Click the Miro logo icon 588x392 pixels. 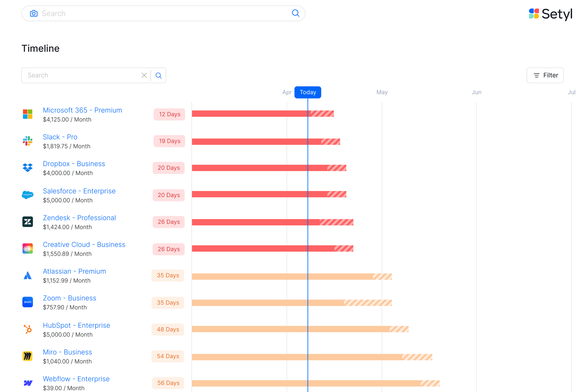coord(28,356)
